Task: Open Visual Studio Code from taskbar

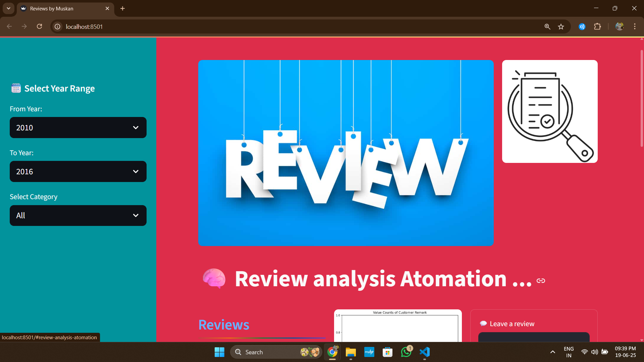Action: 424,352
